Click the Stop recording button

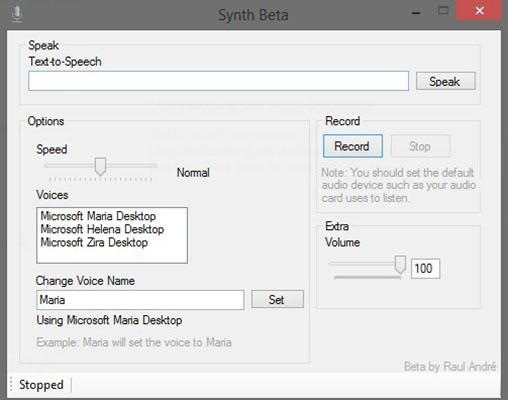[x=420, y=146]
